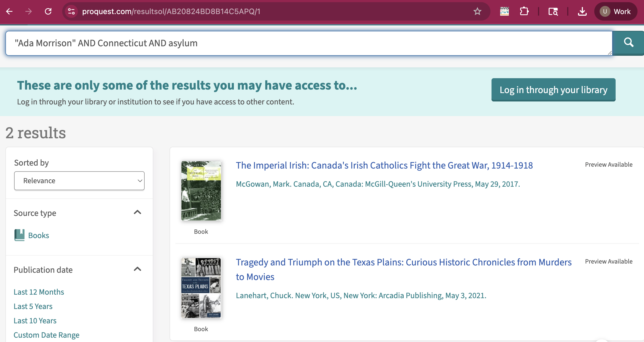Filter to Last 12 Months
644x342 pixels.
click(x=39, y=292)
